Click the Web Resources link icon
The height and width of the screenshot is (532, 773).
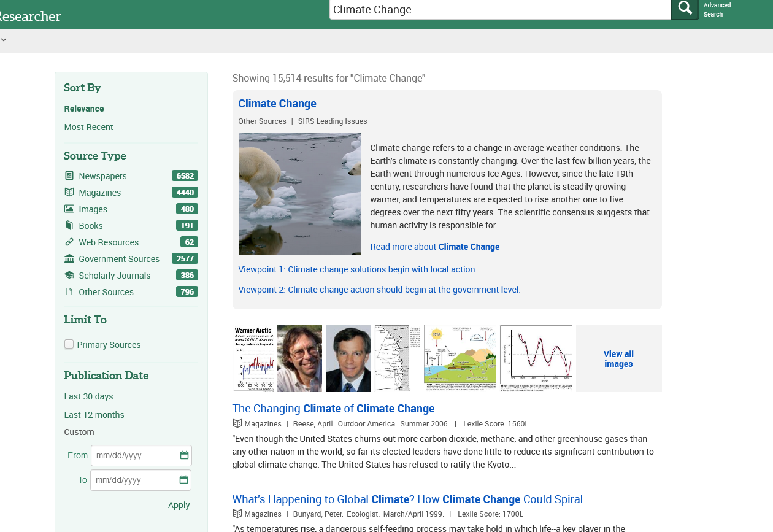point(69,242)
